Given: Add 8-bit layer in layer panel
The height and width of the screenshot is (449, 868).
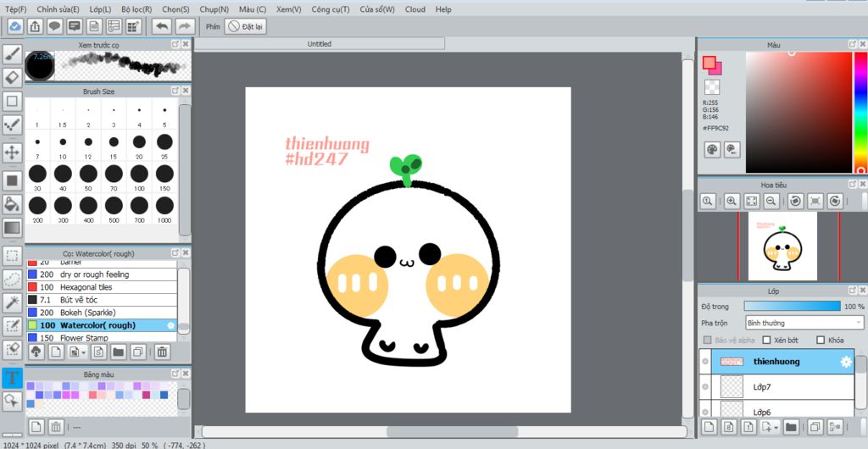Looking at the screenshot, I should coord(729,426).
